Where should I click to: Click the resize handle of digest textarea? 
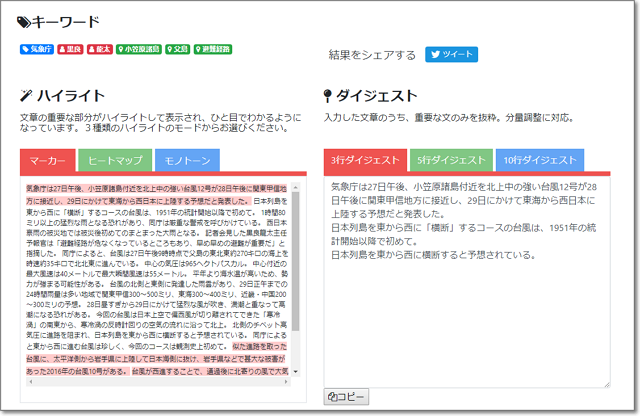tap(606, 384)
